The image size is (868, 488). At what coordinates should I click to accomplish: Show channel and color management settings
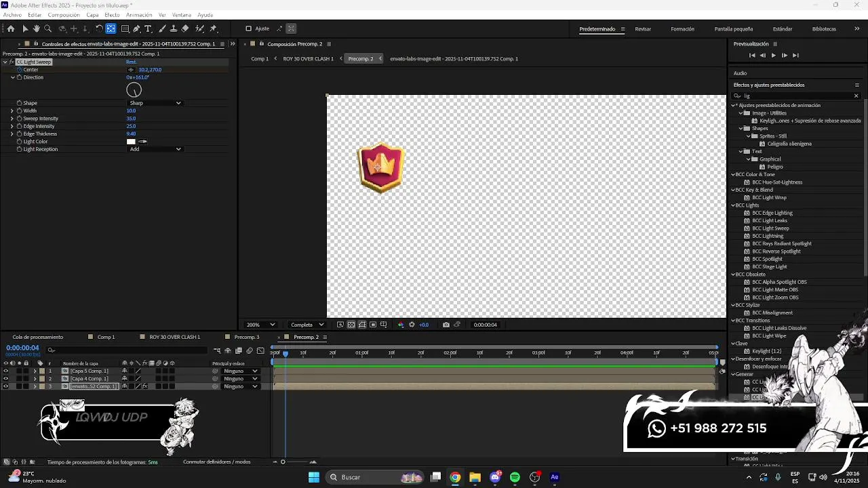(x=400, y=325)
